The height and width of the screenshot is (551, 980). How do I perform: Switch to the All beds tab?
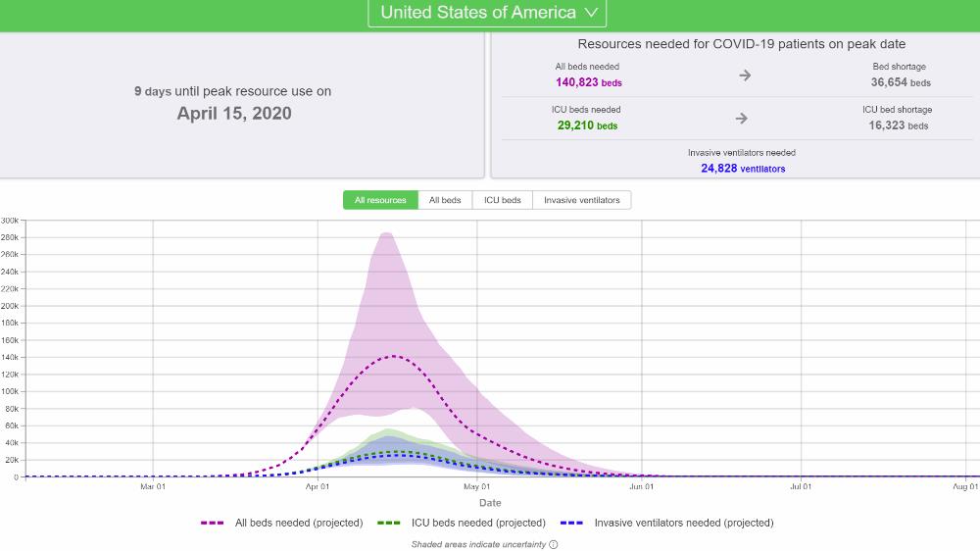coord(445,200)
